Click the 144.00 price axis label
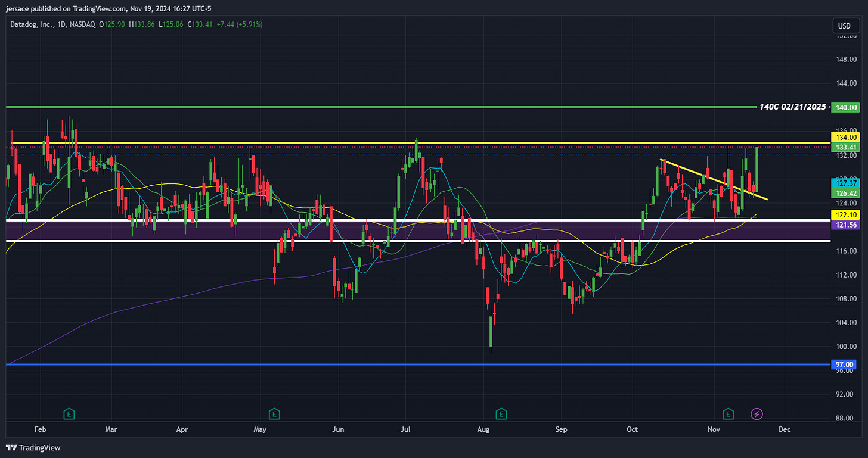Viewport: 868px width, 458px height. click(847, 83)
